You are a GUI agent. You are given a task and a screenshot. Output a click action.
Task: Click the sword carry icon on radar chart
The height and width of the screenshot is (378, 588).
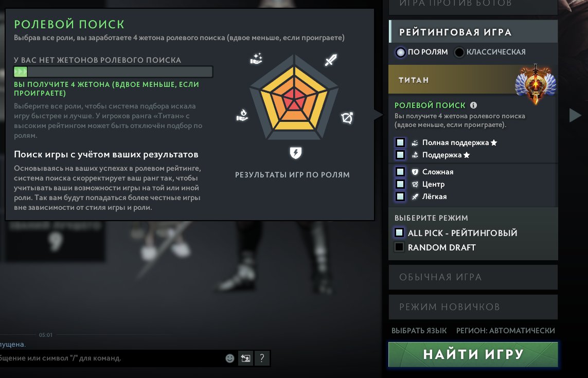(331, 60)
